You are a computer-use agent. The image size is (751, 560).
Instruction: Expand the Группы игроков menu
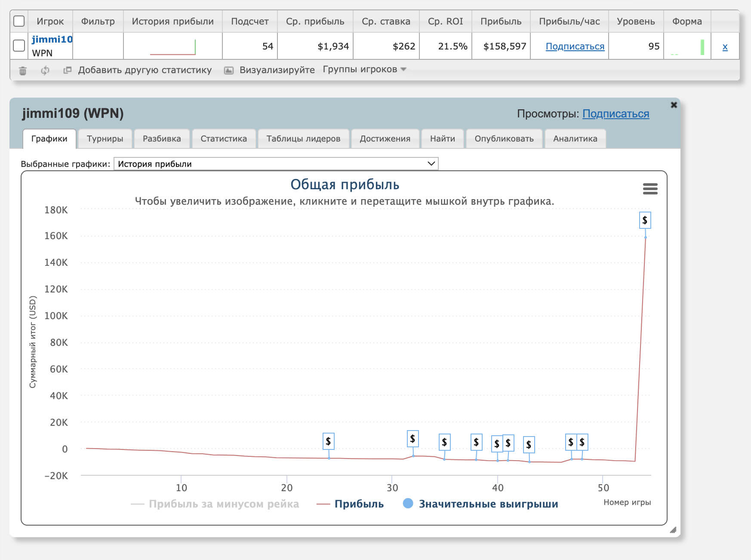(364, 70)
